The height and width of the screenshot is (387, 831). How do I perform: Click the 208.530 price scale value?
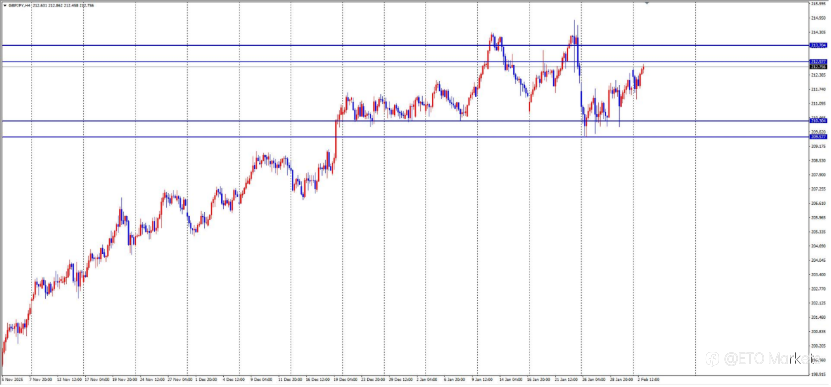(x=818, y=160)
